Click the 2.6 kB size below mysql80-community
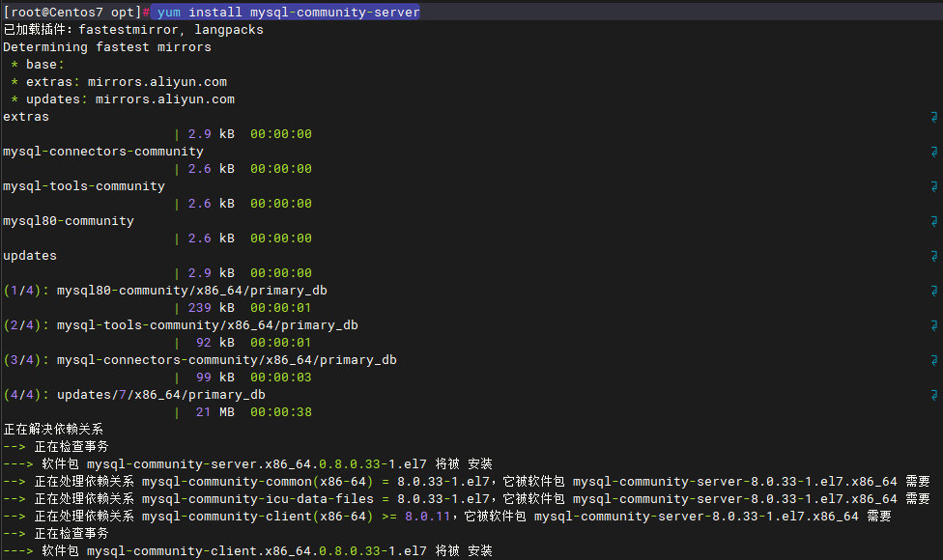This screenshot has width=943, height=560. click(x=211, y=238)
